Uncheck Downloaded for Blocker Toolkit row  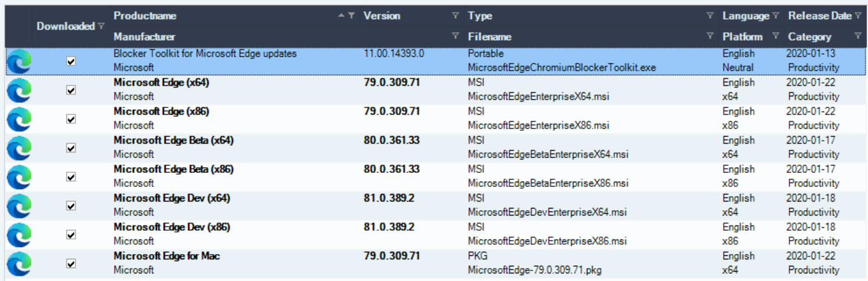coord(71,61)
